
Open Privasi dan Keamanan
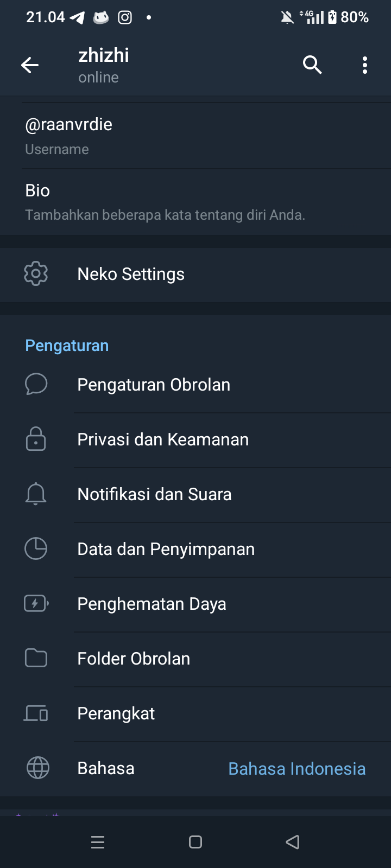point(163,439)
